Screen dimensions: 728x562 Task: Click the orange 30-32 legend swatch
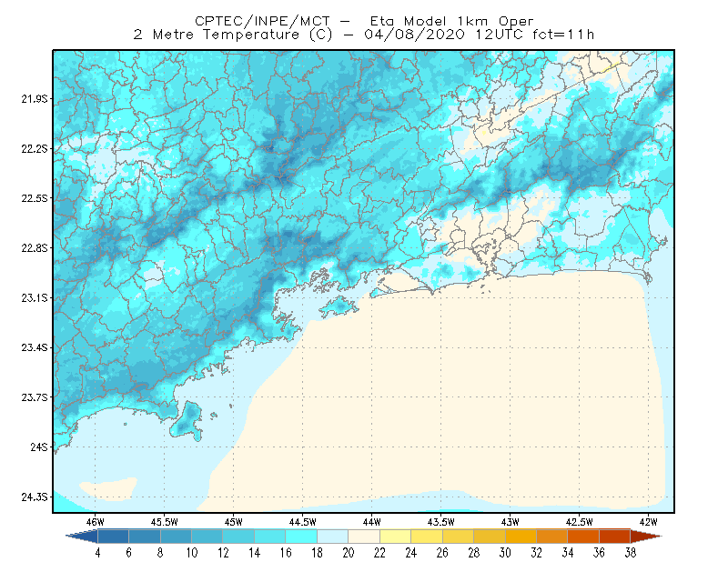(521, 537)
